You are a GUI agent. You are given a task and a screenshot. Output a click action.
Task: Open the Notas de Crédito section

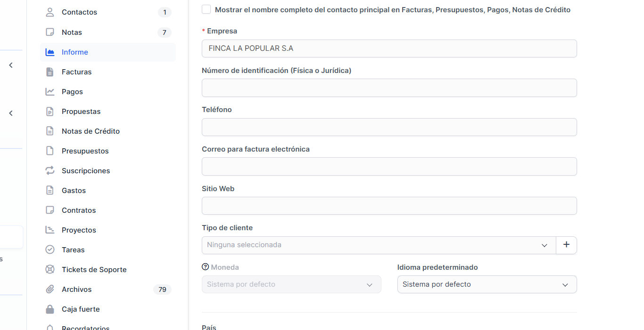[x=91, y=131]
